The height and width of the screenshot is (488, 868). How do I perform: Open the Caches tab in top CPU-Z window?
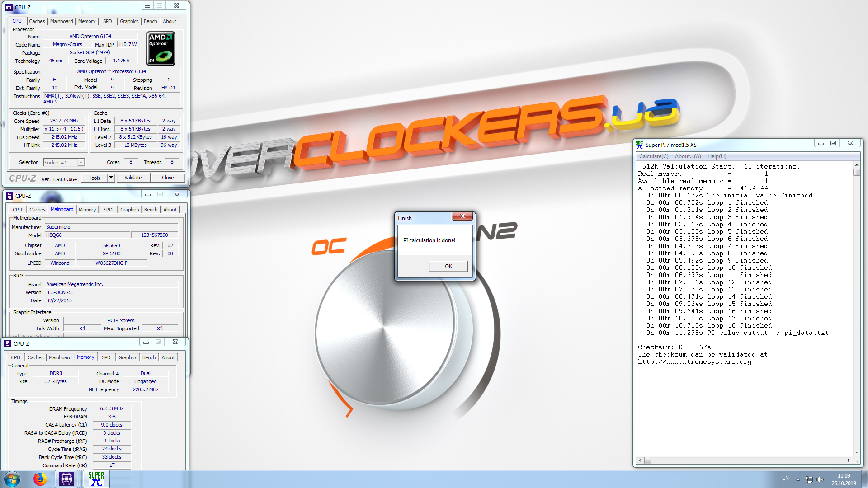point(37,21)
